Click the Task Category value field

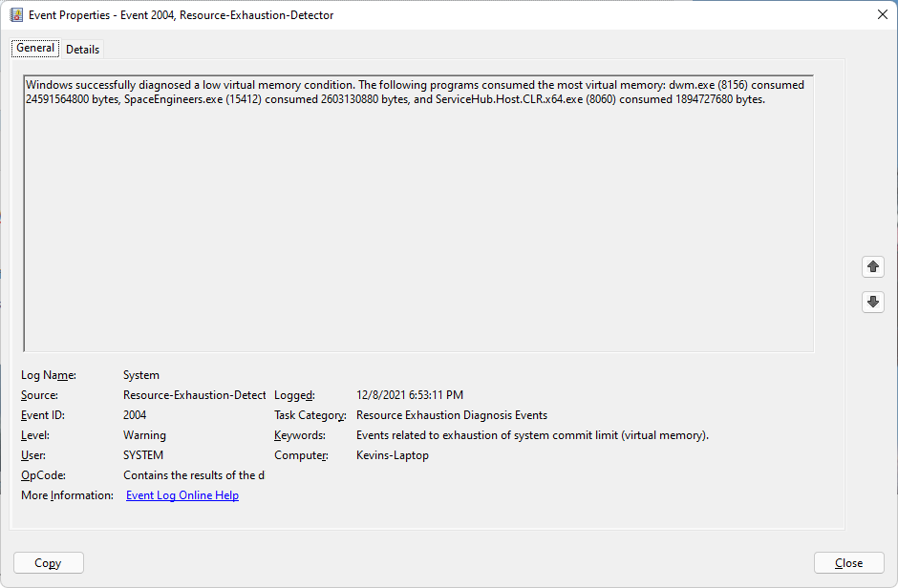click(452, 415)
